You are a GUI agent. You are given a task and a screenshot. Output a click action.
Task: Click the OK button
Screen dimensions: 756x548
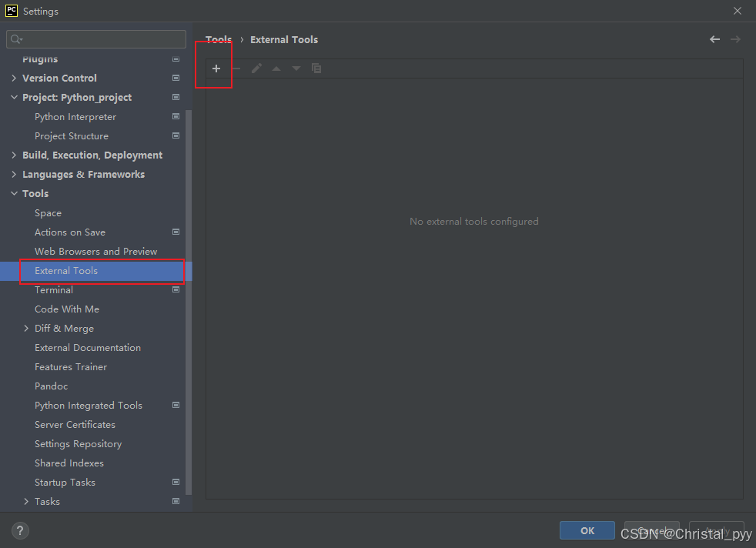(x=587, y=530)
